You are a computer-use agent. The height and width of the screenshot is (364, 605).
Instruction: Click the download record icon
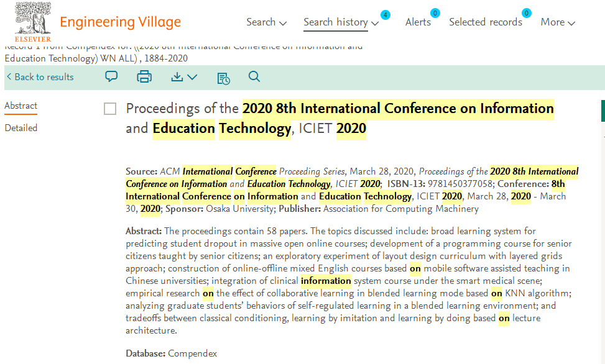click(177, 77)
